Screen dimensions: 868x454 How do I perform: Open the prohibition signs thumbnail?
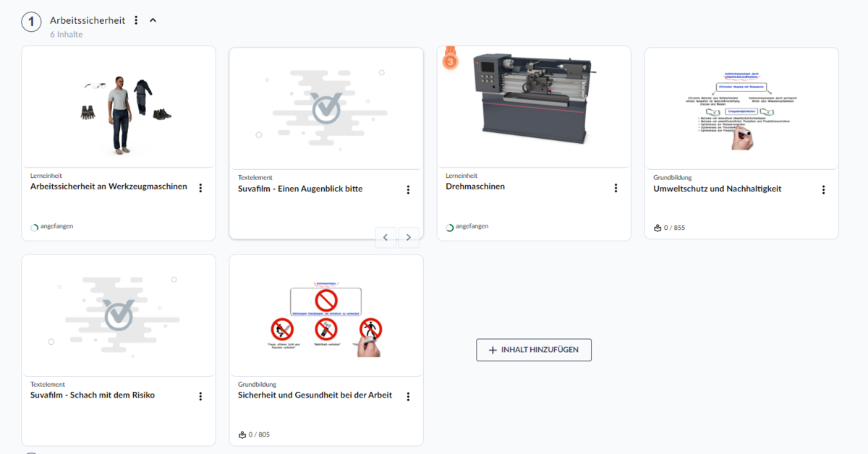tap(325, 318)
